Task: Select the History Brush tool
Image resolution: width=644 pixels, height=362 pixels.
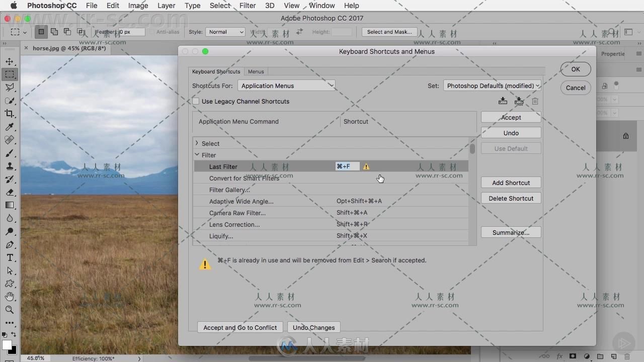Action: pyautogui.click(x=10, y=179)
